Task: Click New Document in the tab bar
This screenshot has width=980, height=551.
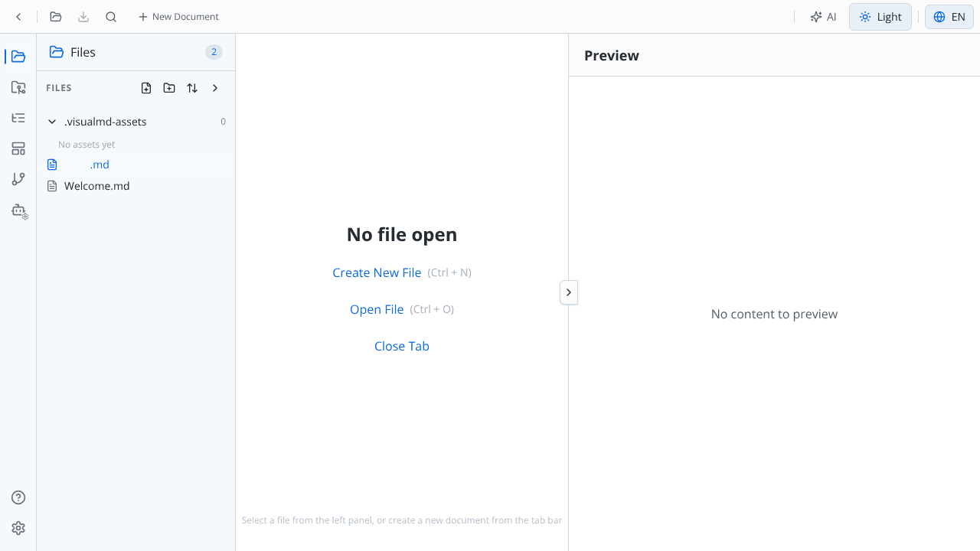Action: tap(178, 17)
